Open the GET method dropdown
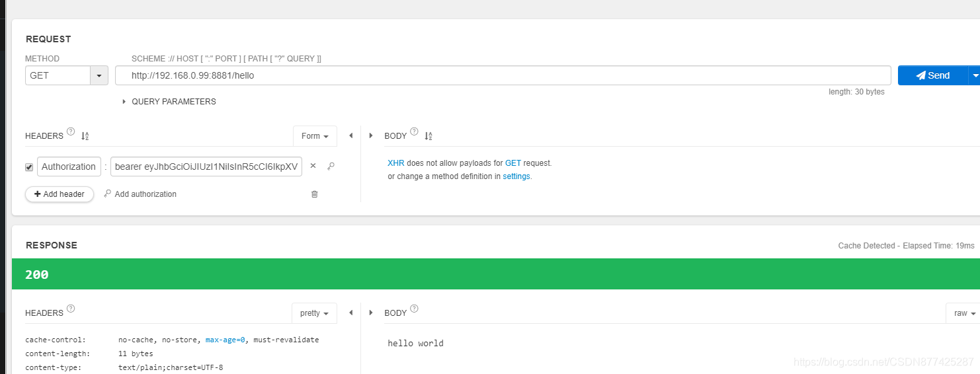Image resolution: width=980 pixels, height=374 pixels. click(99, 75)
